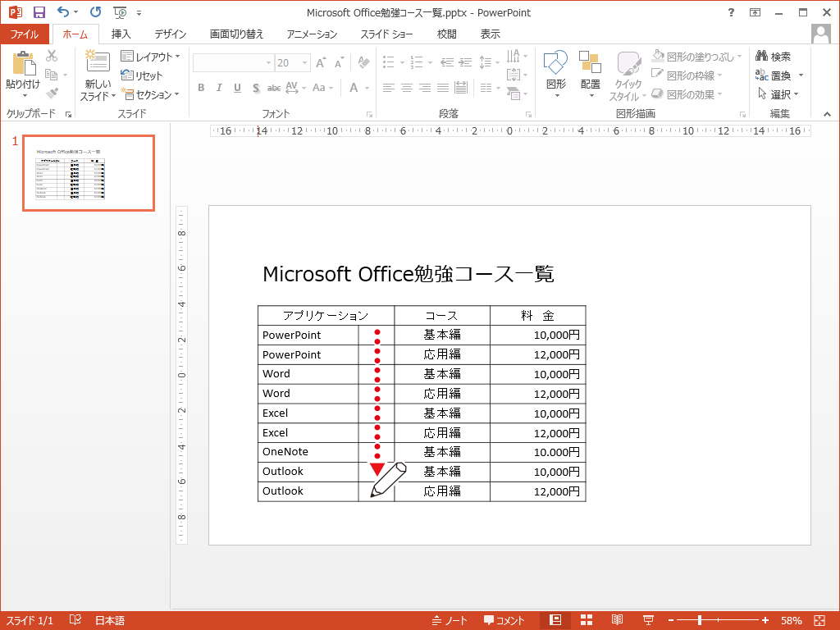Viewport: 840px width, 630px height.
Task: Open the font size 20 dropdown
Action: pyautogui.click(x=305, y=62)
